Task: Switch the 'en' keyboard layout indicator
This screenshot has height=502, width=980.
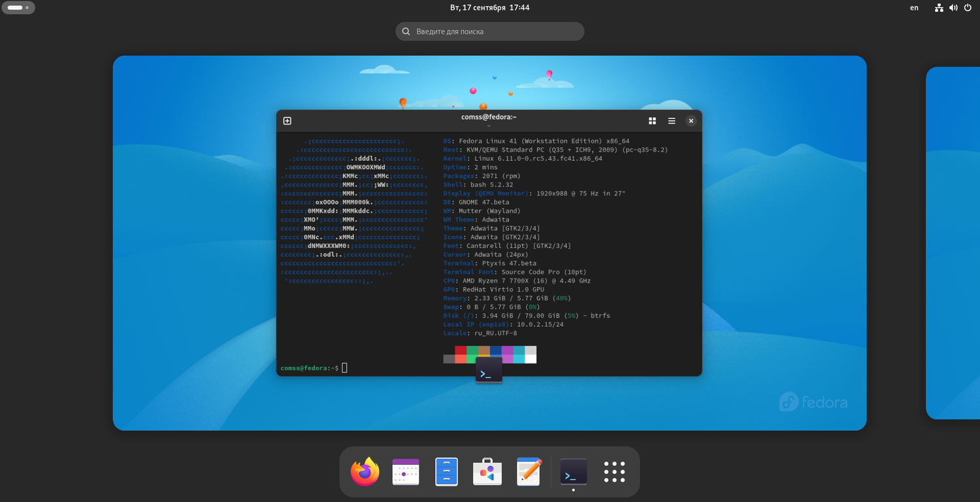Action: [x=914, y=8]
